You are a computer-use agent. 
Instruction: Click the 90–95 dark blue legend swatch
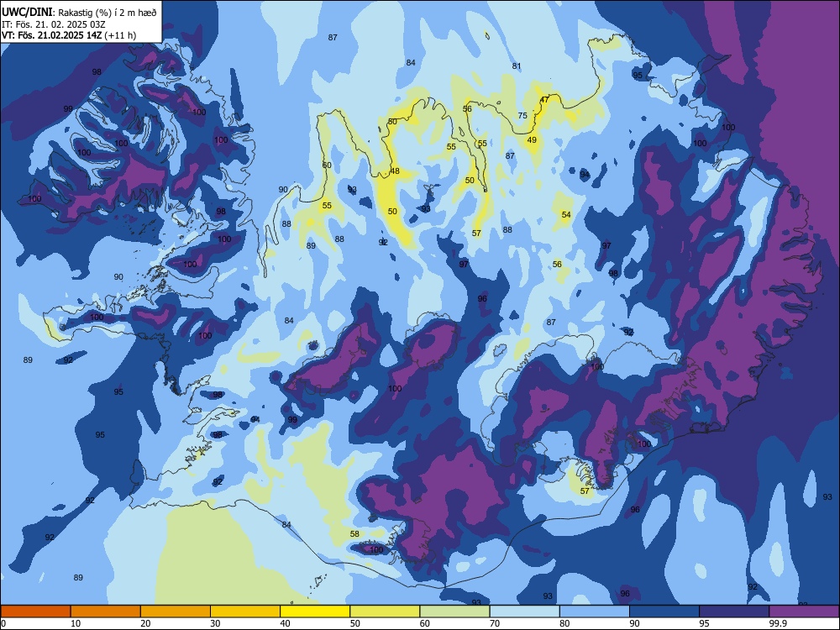click(x=664, y=612)
